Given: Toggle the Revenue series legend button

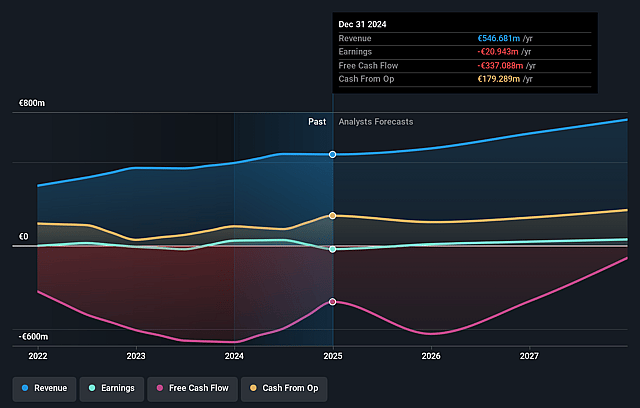Looking at the screenshot, I should click(x=44, y=388).
